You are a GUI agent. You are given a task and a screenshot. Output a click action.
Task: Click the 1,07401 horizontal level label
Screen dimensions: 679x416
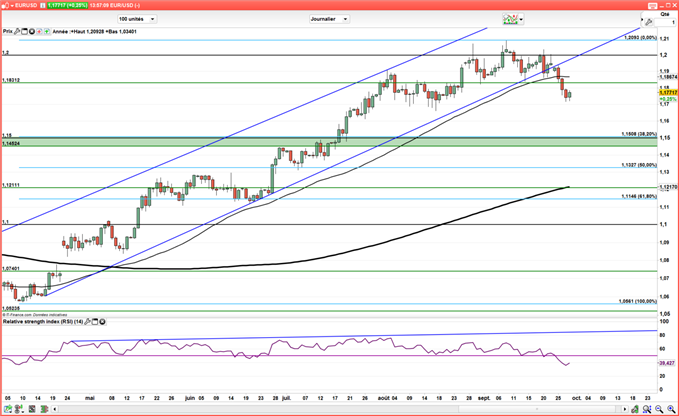point(11,268)
